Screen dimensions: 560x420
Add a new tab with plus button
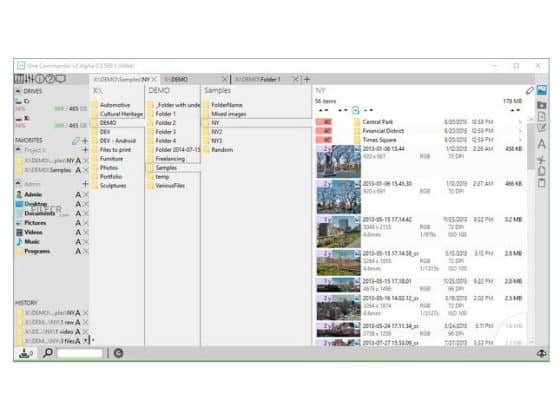(307, 79)
